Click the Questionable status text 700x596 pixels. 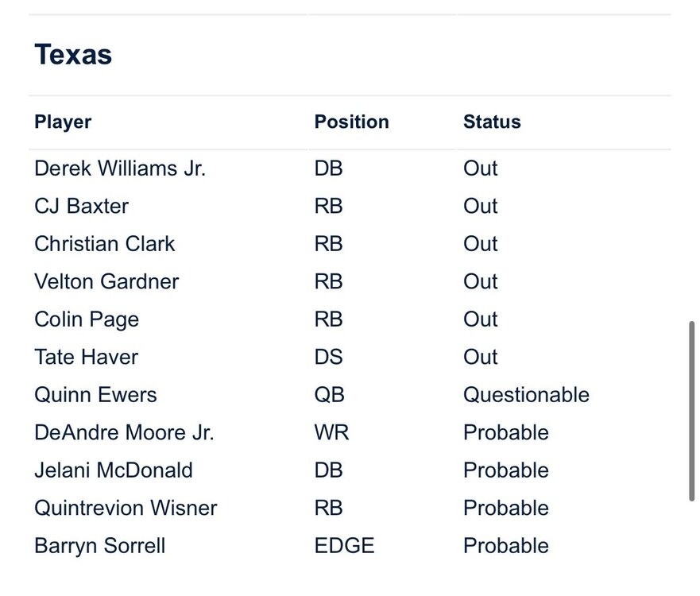[526, 395]
